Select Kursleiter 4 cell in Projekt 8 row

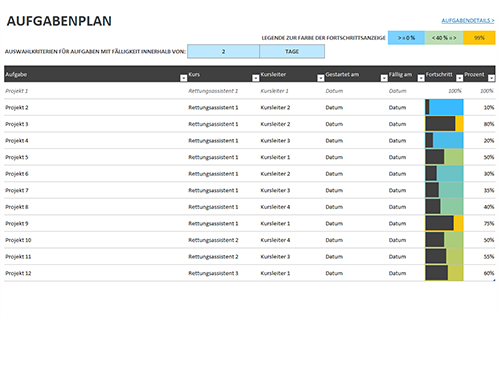click(275, 207)
